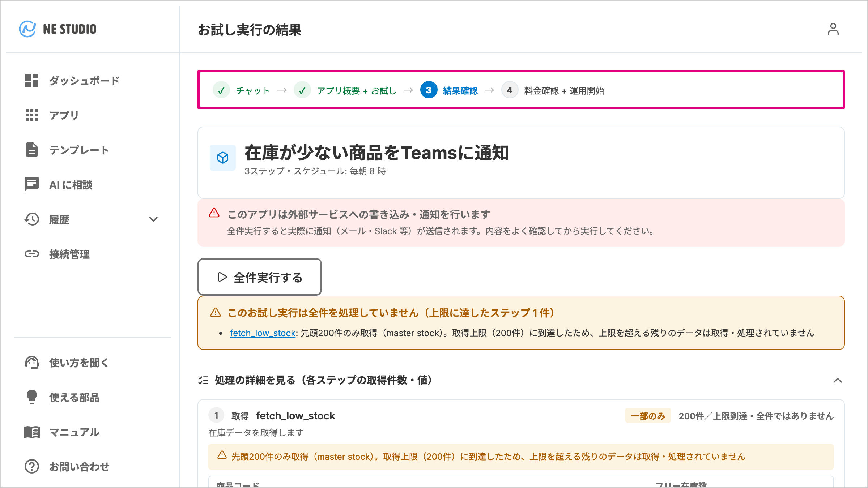Click the 3ステップ・スケジュール: 毎朝 8 時 text
The width and height of the screenshot is (868, 488).
(315, 171)
